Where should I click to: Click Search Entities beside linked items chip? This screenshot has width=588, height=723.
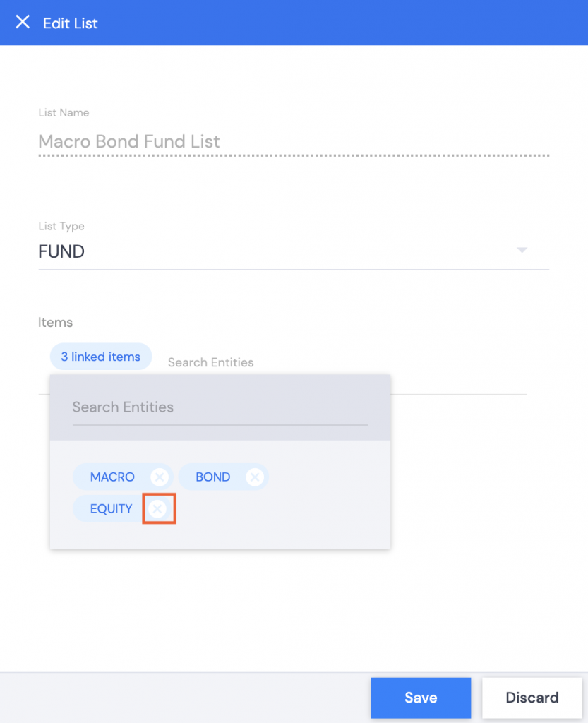pyautogui.click(x=210, y=362)
